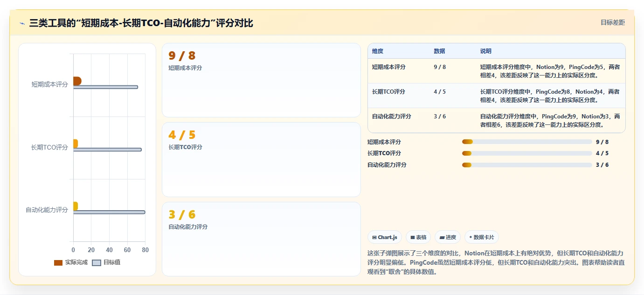
Task: Click the gray 长期TCO评分 target bar in chart
Action: tap(107, 150)
